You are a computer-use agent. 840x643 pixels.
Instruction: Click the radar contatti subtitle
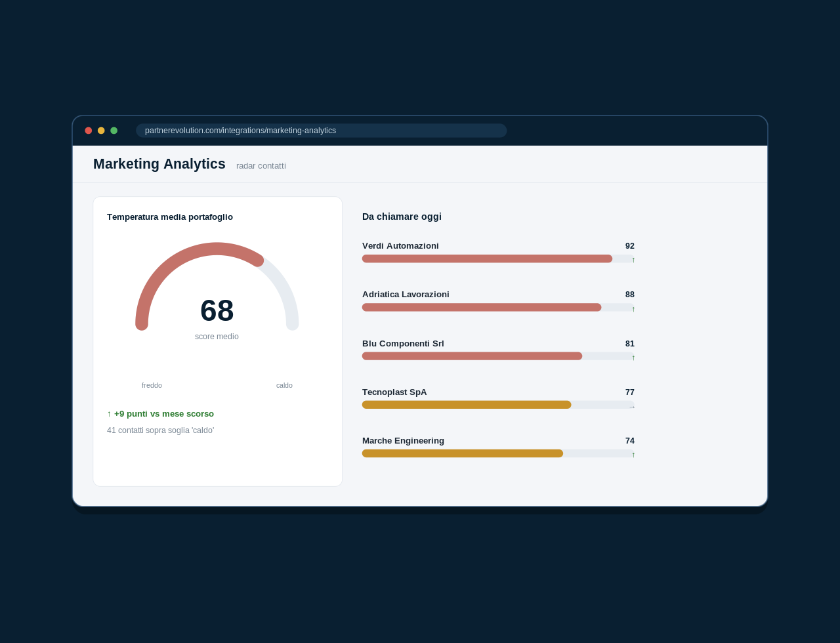[x=261, y=166]
